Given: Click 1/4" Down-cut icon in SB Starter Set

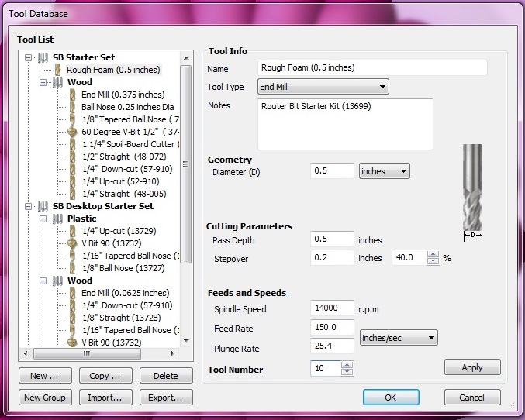Looking at the screenshot, I should [x=72, y=169].
